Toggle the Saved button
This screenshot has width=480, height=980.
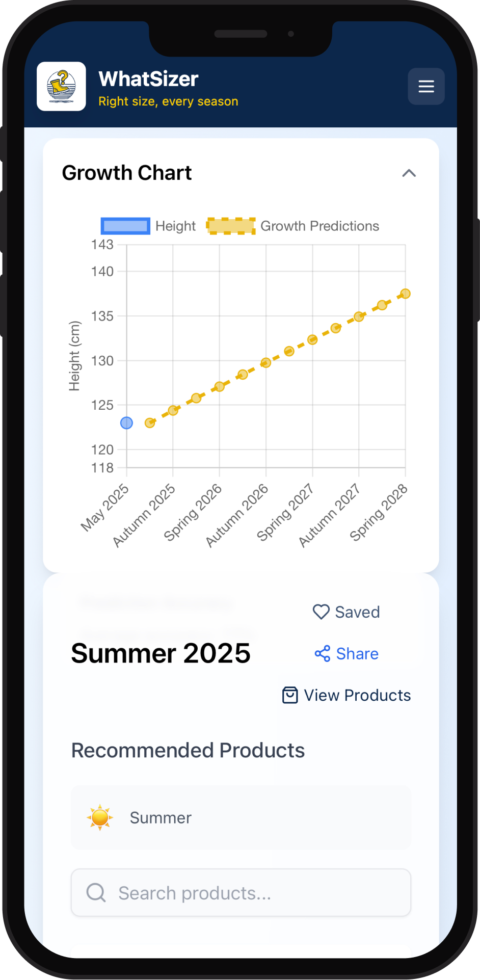[346, 612]
